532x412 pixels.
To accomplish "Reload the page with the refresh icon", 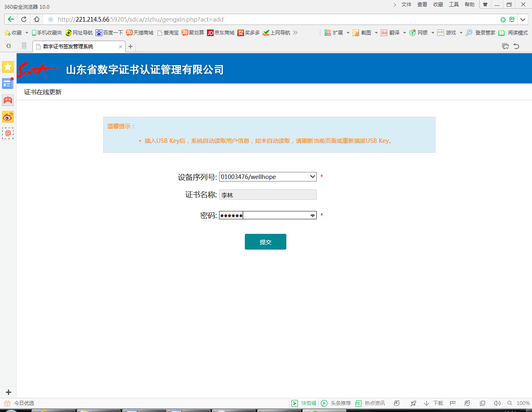I will tap(24, 20).
